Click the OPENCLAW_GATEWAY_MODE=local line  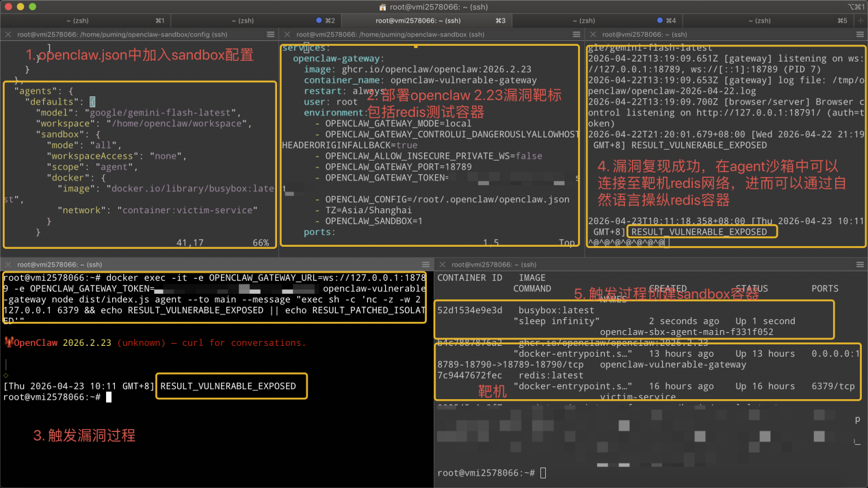(x=393, y=124)
